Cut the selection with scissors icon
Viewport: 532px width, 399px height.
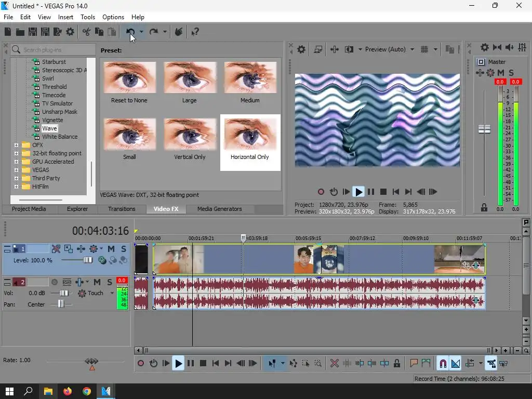click(87, 32)
